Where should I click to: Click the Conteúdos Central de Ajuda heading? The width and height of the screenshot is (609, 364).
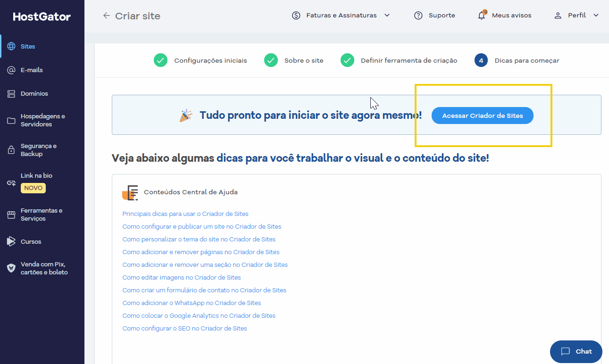[191, 192]
